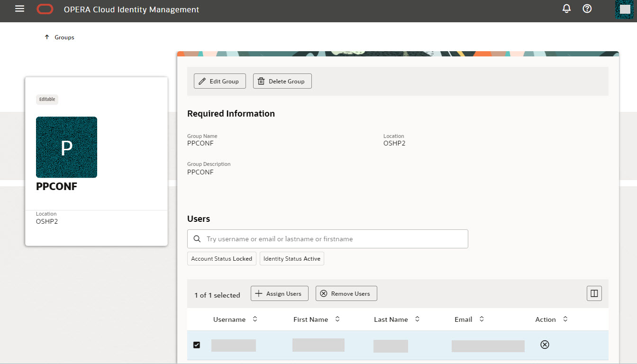Open the column manager icon above the Users table
Image resolution: width=637 pixels, height=364 pixels.
point(594,293)
